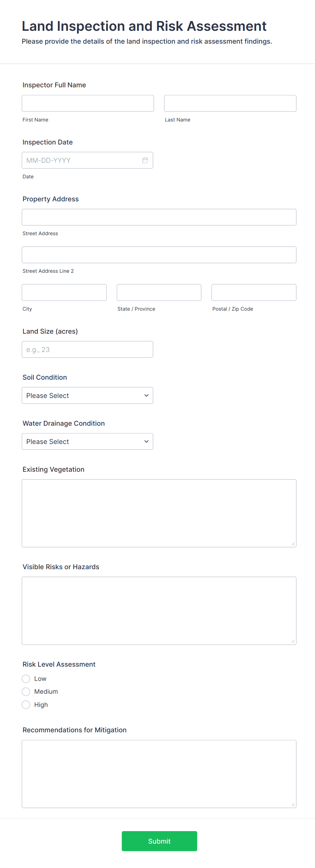Click the First Name input field
315x868 pixels.
88,104
